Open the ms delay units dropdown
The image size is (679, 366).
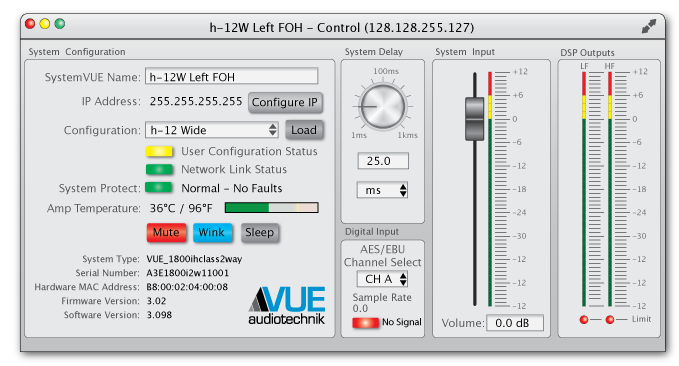click(382, 190)
